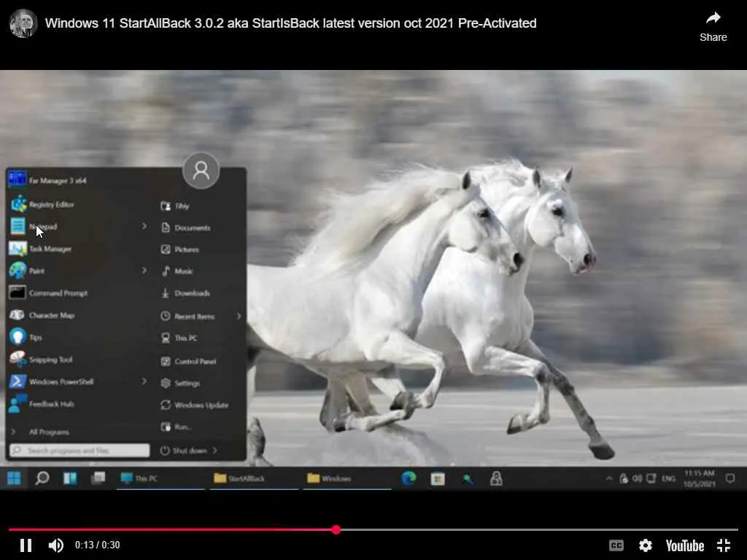The width and height of the screenshot is (747, 560).
Task: Open Far Manager 3 x64 icon
Action: (x=18, y=180)
